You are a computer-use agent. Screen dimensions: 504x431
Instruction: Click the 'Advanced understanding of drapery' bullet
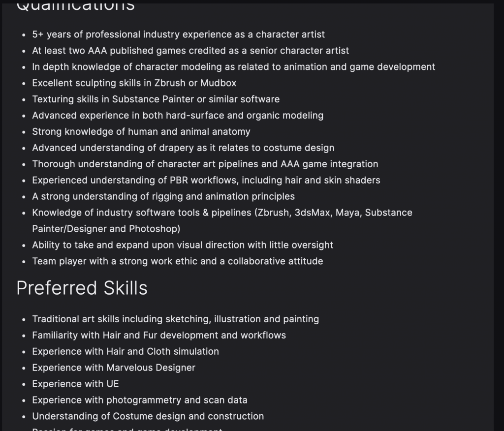183,148
